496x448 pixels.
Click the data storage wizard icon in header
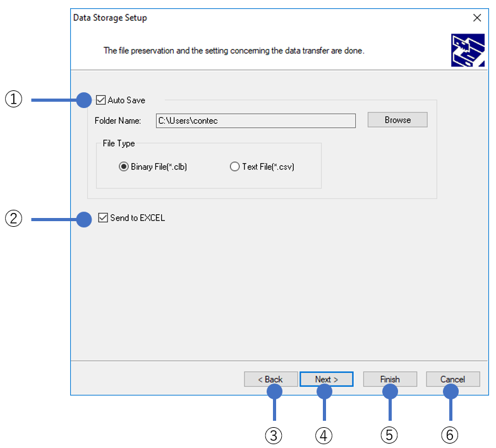[468, 51]
